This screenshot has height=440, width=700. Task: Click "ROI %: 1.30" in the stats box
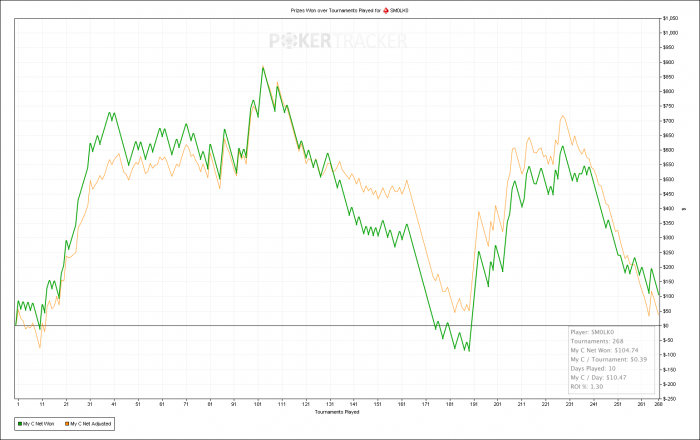point(587,386)
